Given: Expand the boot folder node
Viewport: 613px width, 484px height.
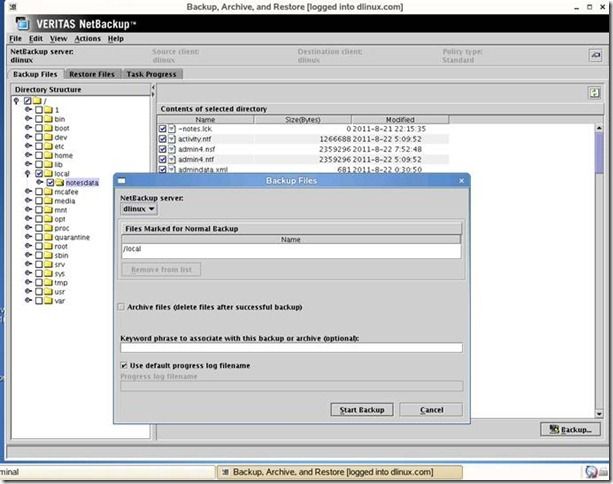Looking at the screenshot, I should coord(28,127).
